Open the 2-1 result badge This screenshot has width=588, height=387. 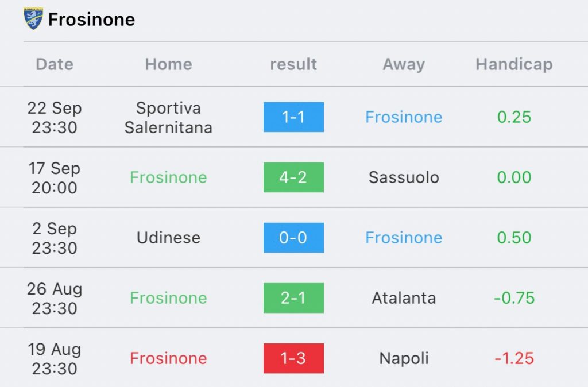[293, 298]
